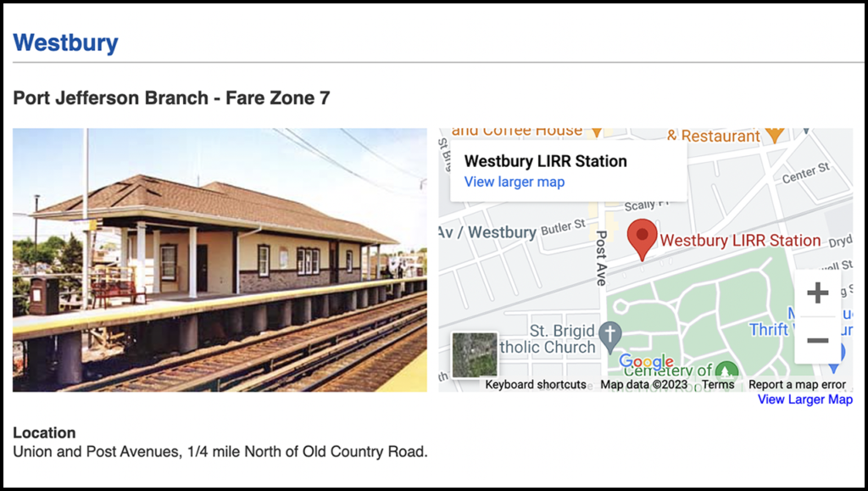Open the map Terms link

718,384
